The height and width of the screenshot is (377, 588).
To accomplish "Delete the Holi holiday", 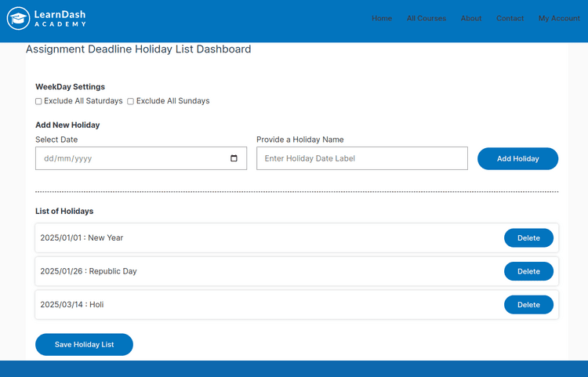I will [528, 305].
